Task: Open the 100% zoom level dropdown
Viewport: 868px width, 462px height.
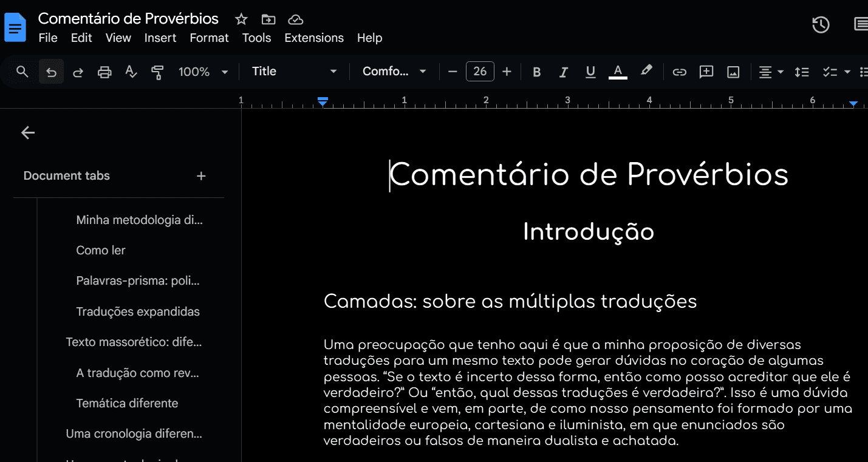Action: (x=203, y=72)
